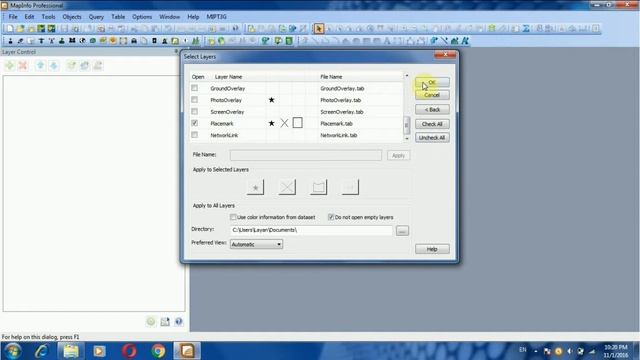Open Windows Explorer folder in taskbar
This screenshot has width=640, height=360.
point(71,351)
